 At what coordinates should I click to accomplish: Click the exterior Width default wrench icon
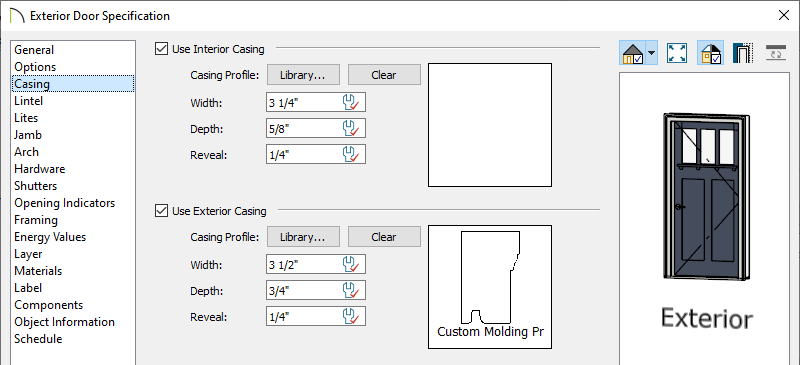click(x=351, y=264)
